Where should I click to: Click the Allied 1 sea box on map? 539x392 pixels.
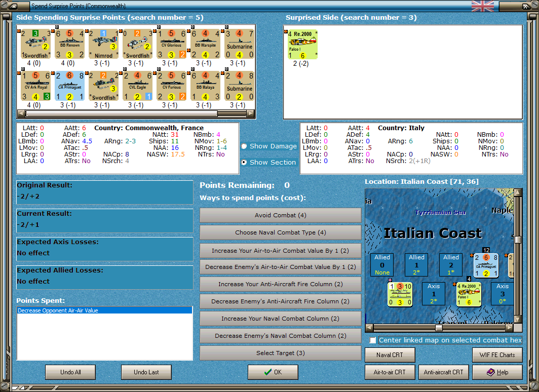(416, 264)
